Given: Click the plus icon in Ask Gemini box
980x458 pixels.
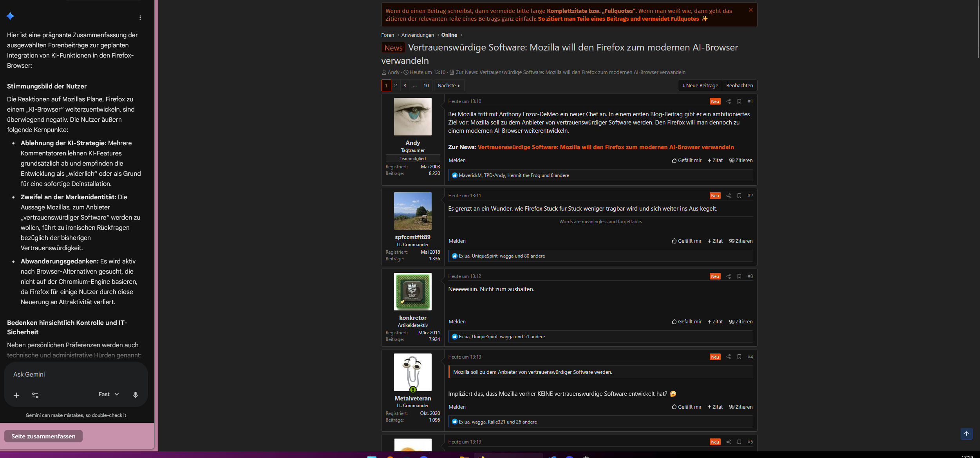Looking at the screenshot, I should pos(16,395).
